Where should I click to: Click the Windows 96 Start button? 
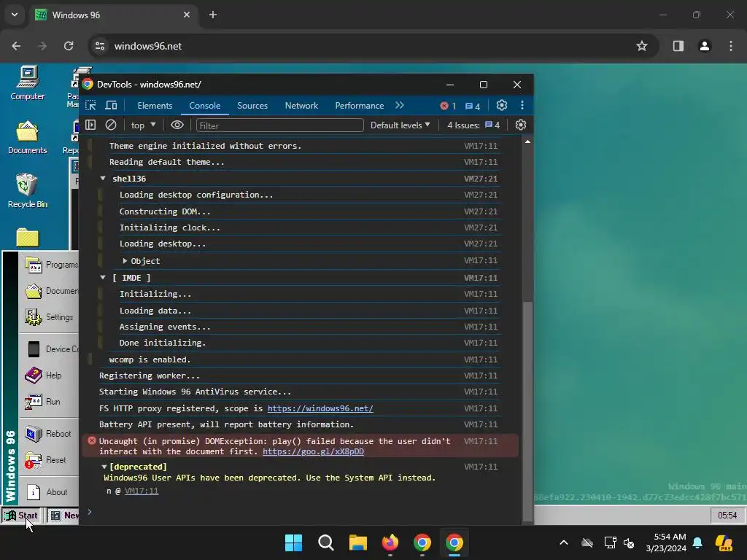[21, 516]
